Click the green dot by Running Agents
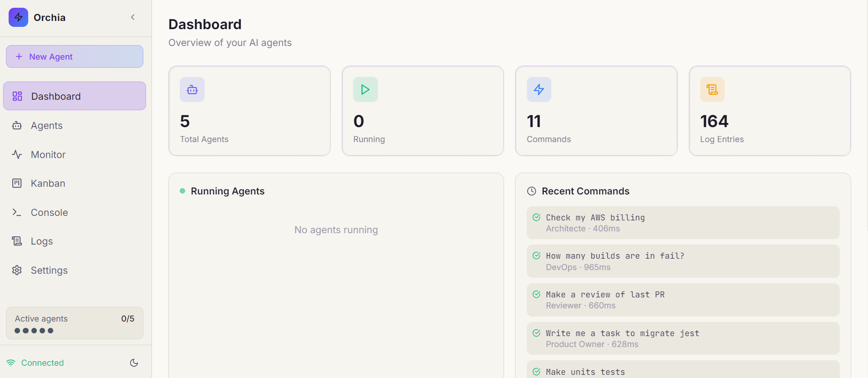 (182, 191)
